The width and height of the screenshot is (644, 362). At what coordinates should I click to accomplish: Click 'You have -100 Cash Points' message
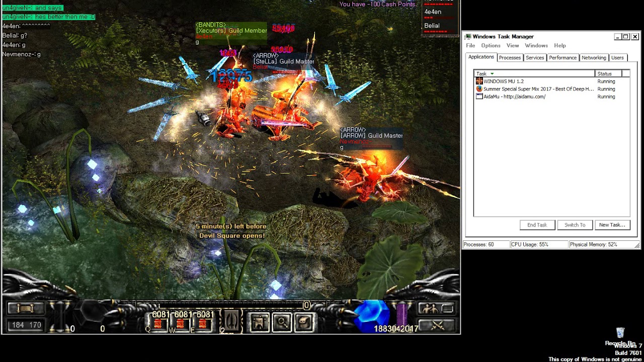pyautogui.click(x=378, y=4)
